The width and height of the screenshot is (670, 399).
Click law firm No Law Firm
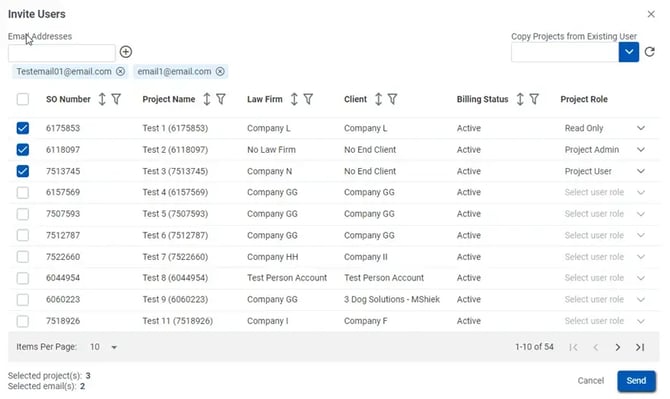(271, 150)
